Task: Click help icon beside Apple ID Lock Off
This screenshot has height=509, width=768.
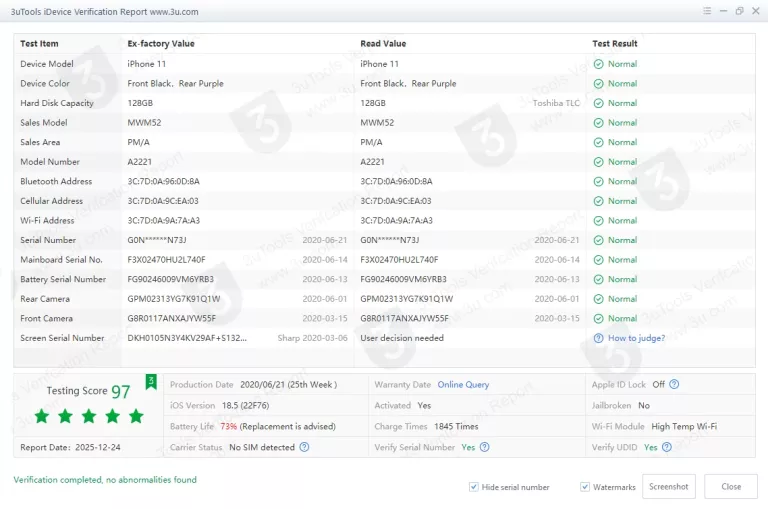Action: pyautogui.click(x=674, y=384)
